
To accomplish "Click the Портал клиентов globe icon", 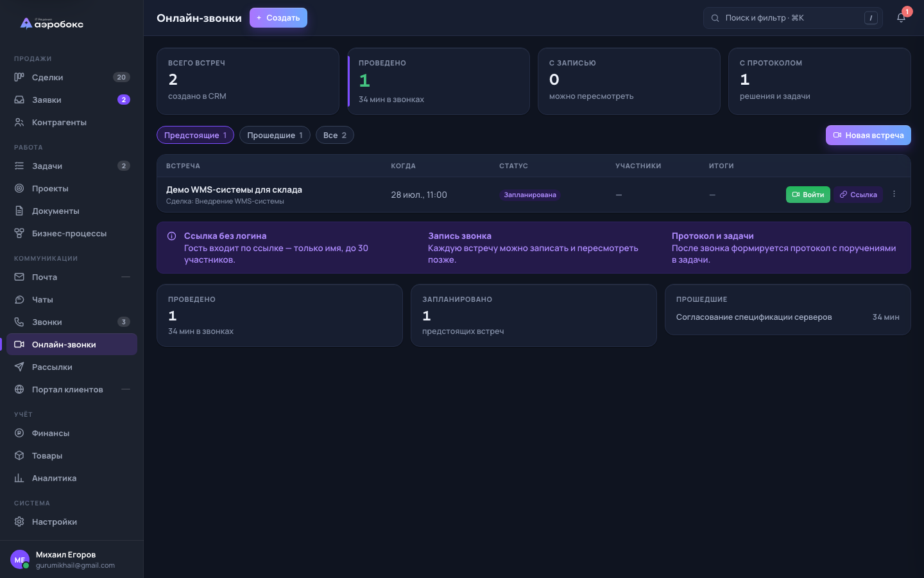I will tap(19, 389).
